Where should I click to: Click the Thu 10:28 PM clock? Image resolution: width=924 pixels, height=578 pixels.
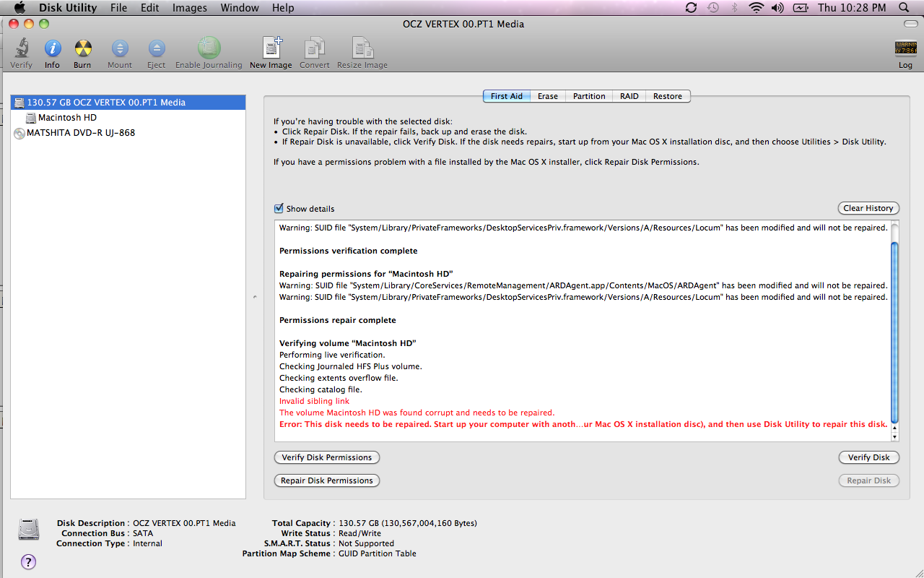click(x=852, y=8)
